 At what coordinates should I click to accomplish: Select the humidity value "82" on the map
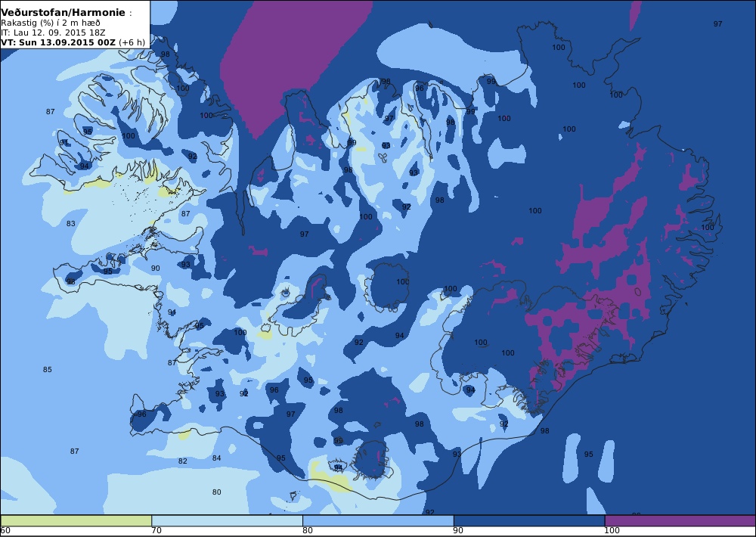(182, 461)
